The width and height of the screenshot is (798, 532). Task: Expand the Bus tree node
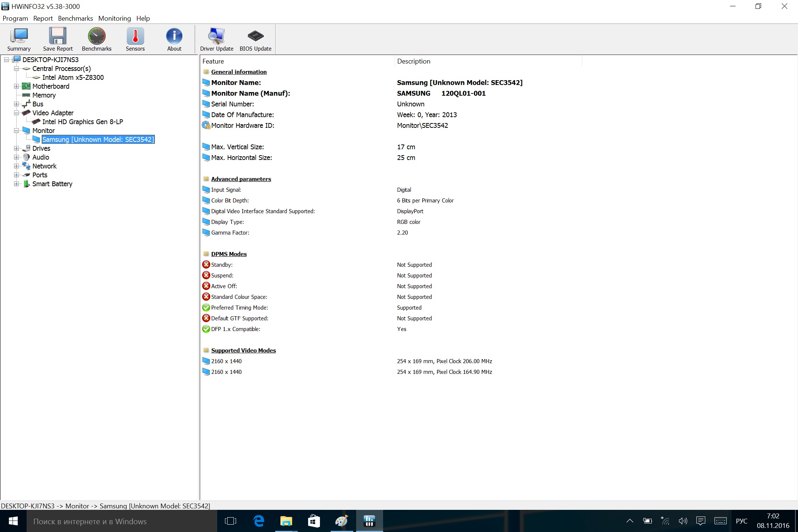click(16, 104)
